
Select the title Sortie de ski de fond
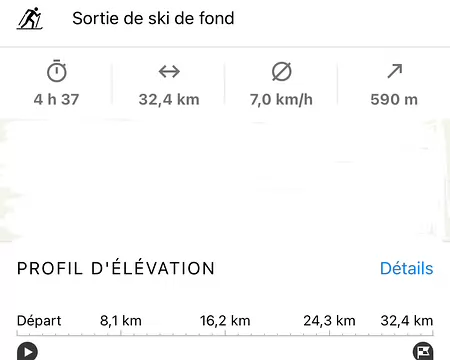[153, 18]
